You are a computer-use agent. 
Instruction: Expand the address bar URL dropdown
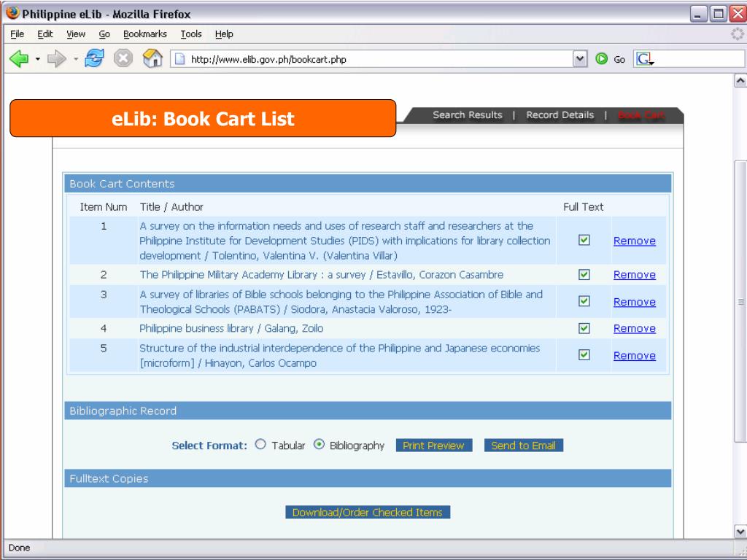579,59
